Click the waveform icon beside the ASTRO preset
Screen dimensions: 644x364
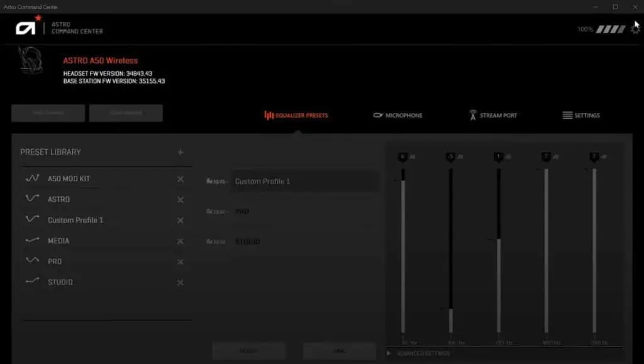click(x=33, y=199)
